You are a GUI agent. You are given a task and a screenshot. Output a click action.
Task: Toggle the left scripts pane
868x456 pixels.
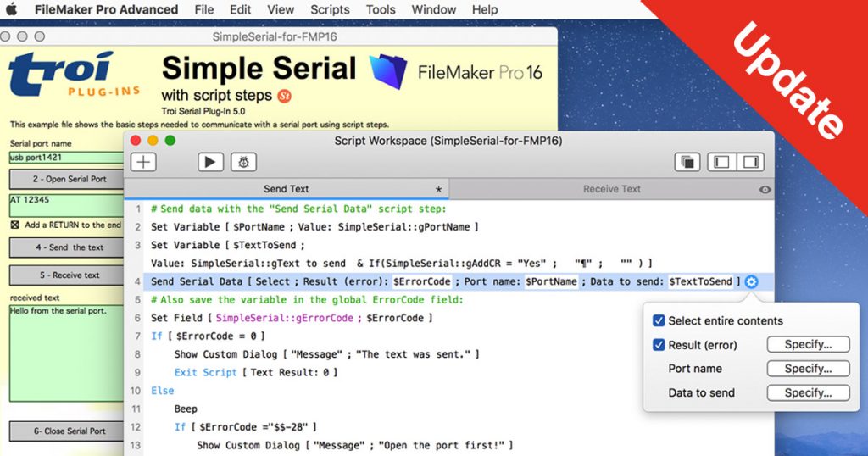pyautogui.click(x=722, y=162)
